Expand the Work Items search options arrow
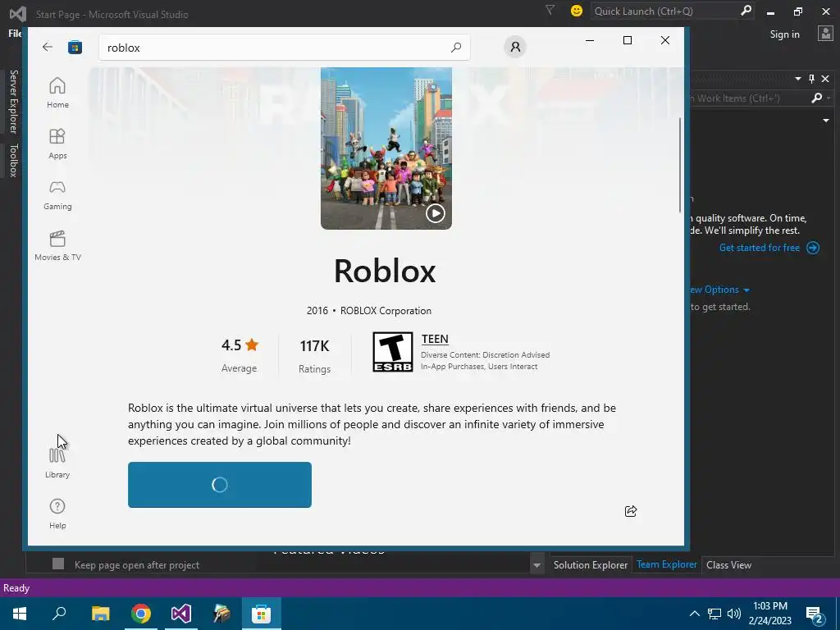 pos(829,98)
